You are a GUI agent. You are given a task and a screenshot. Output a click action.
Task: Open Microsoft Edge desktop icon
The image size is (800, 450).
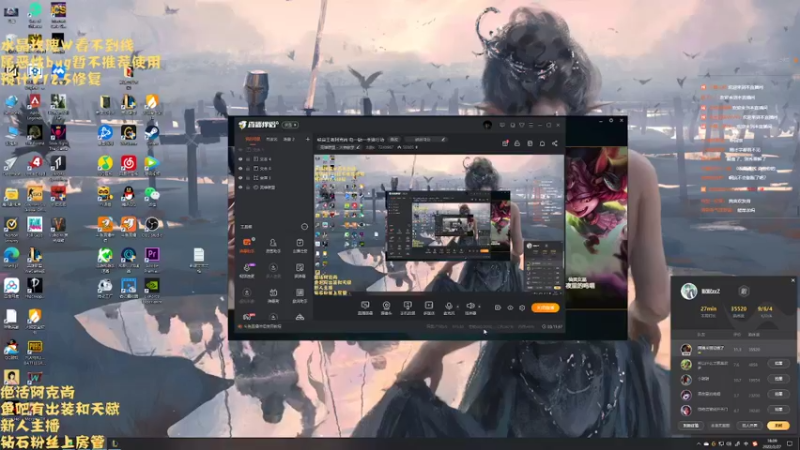pyautogui.click(x=11, y=255)
